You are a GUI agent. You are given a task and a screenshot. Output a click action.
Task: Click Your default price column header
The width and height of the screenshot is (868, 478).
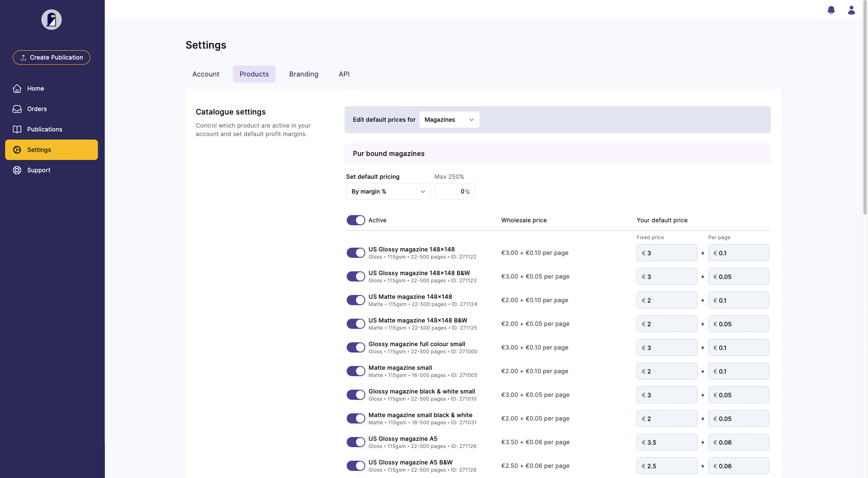point(662,220)
